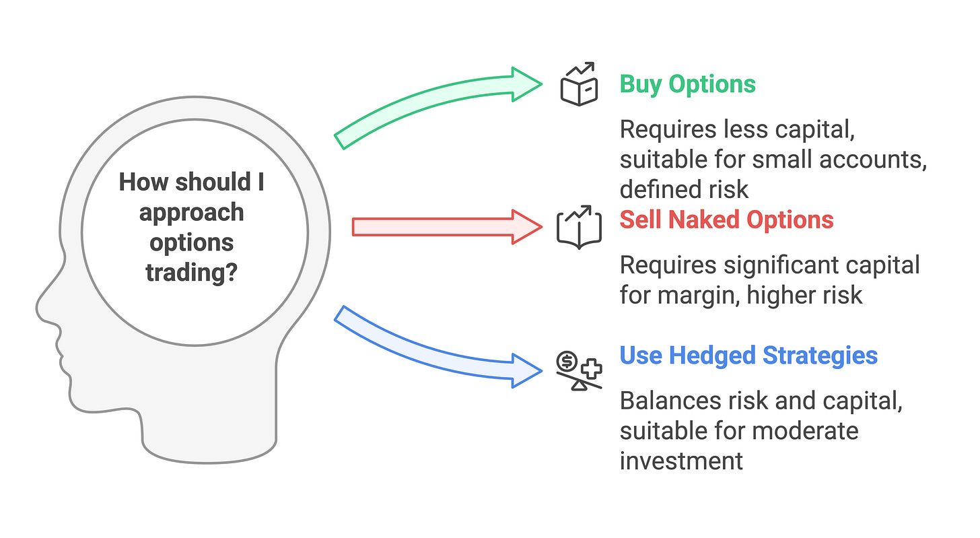
Task: Click the dollar balance scale icon
Action: tap(579, 370)
